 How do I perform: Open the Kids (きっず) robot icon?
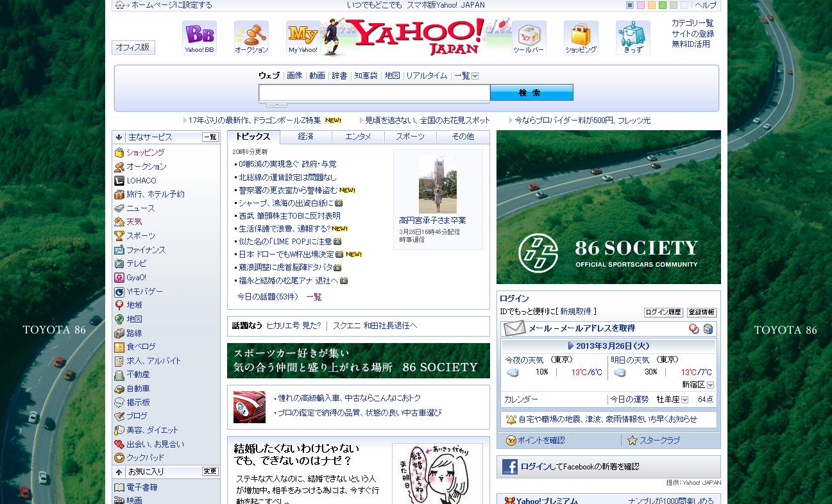632,37
